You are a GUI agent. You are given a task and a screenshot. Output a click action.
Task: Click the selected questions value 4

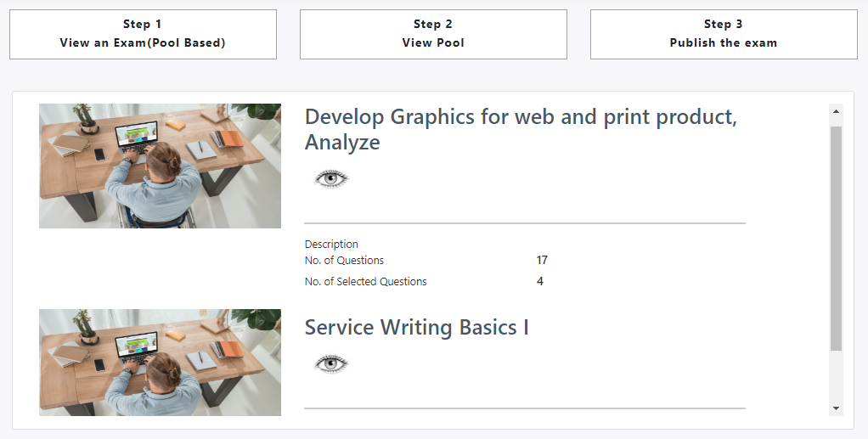coord(540,281)
